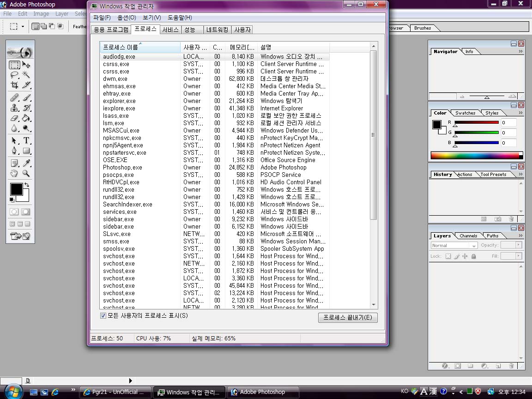
Task: Select the Brush tool
Action: point(26,98)
